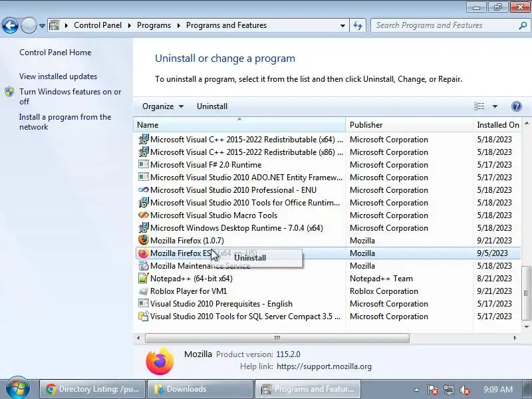Click Programs and Features breadcrumb
This screenshot has height=399, width=532.
coord(226,25)
